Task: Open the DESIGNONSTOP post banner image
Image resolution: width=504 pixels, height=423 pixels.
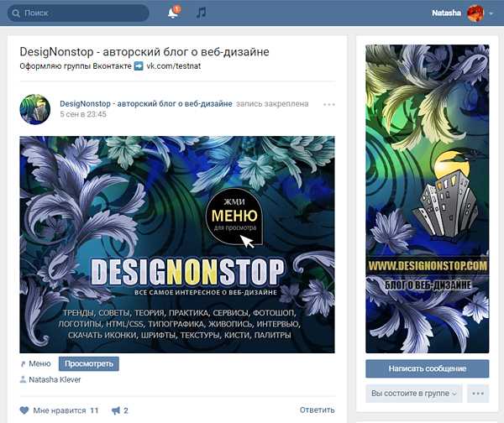Action: coord(177,244)
